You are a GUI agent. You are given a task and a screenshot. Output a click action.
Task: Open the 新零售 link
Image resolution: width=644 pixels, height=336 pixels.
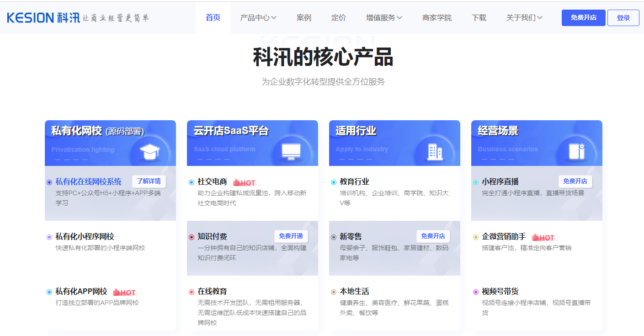351,237
